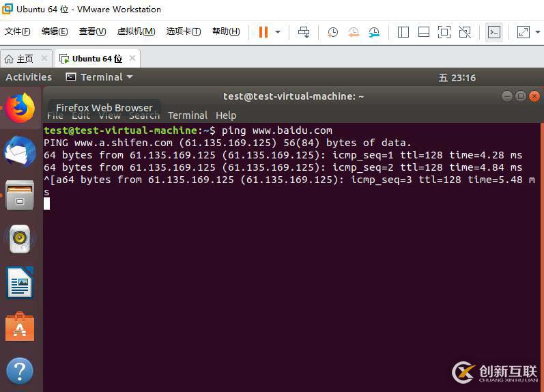Open the 选项卡(T) menu
The height and width of the screenshot is (392, 544).
(184, 31)
